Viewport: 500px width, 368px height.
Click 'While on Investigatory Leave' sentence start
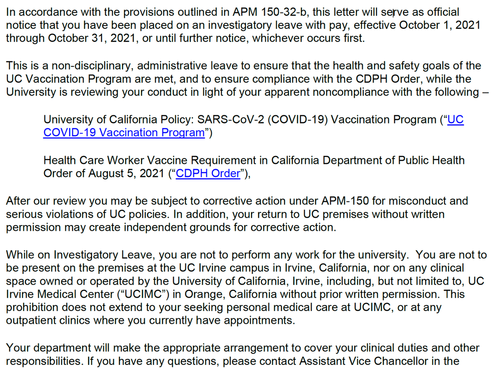[79, 255]
